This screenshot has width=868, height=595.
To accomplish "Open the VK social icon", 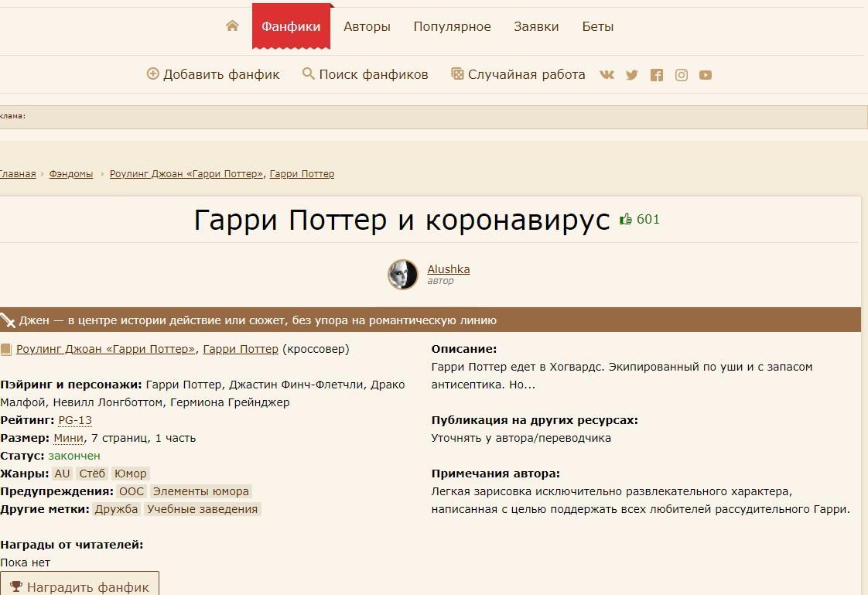I will click(x=607, y=75).
